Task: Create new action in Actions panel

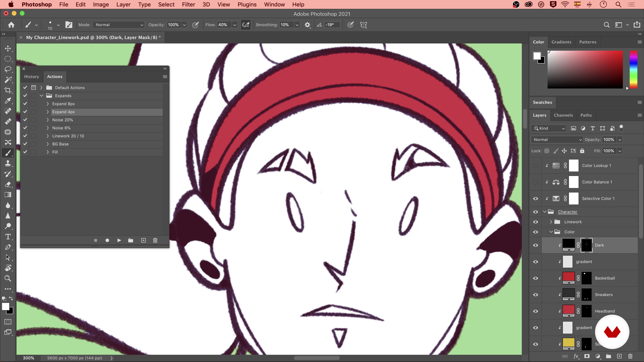Action: point(143,240)
